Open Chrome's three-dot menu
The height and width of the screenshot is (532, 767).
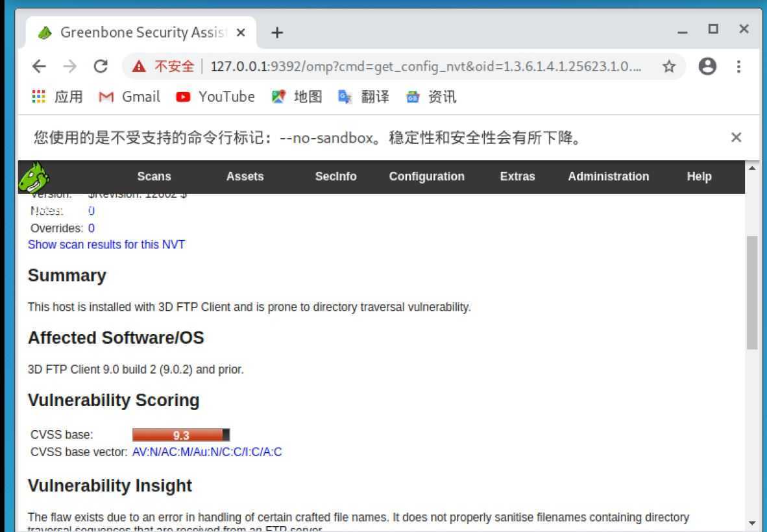tap(738, 66)
